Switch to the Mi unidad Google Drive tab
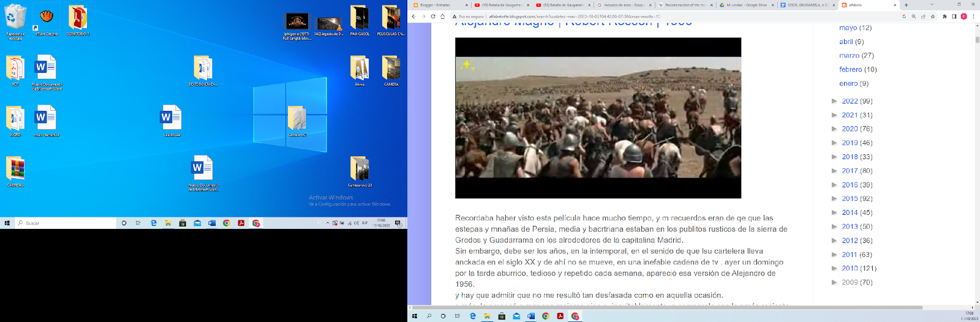 click(x=746, y=5)
